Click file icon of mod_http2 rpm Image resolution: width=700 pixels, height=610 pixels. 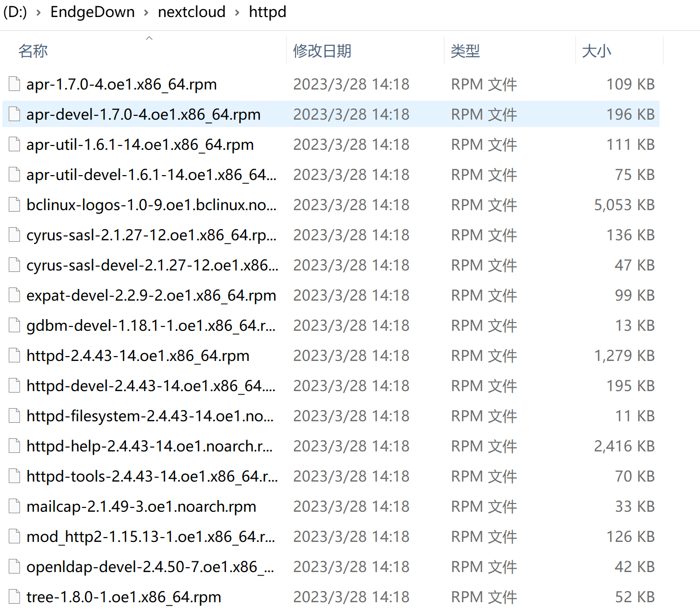click(15, 537)
